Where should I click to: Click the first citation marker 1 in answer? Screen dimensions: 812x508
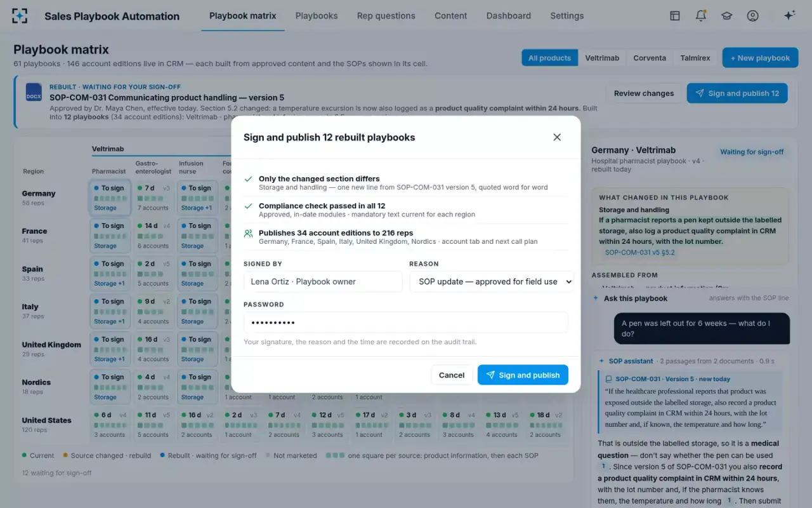tap(604, 466)
